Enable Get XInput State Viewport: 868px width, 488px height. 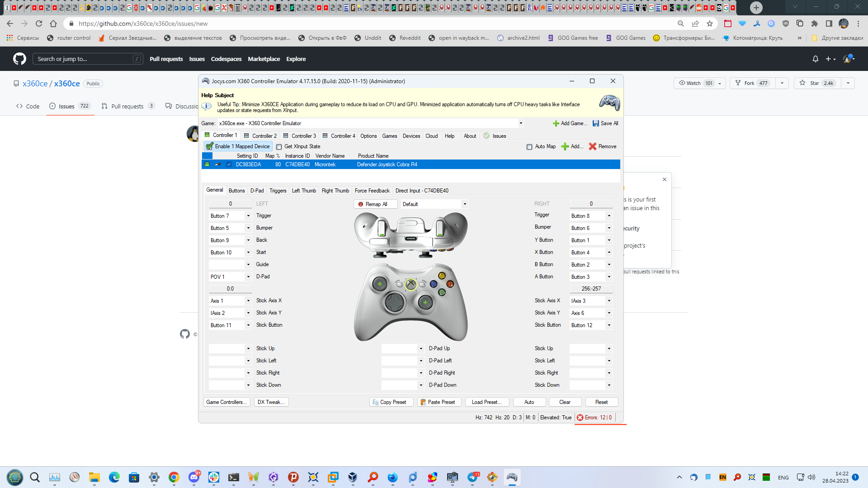tap(279, 146)
